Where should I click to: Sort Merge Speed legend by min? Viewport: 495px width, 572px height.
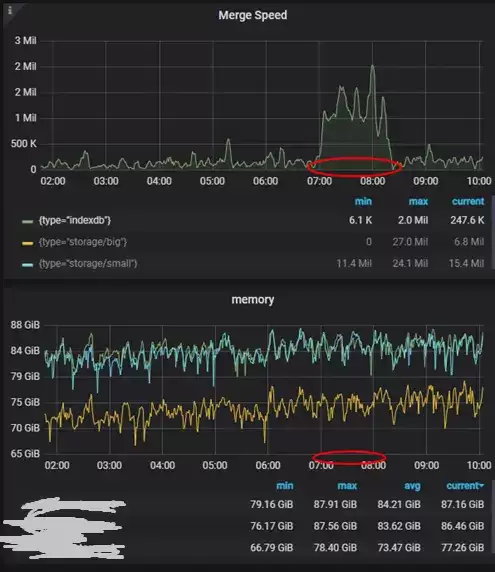pos(363,201)
